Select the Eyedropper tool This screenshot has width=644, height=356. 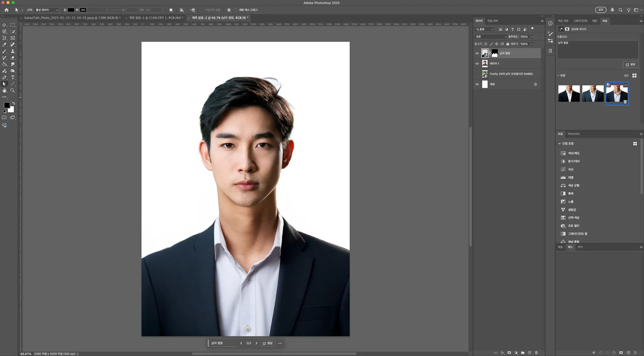click(x=4, y=45)
